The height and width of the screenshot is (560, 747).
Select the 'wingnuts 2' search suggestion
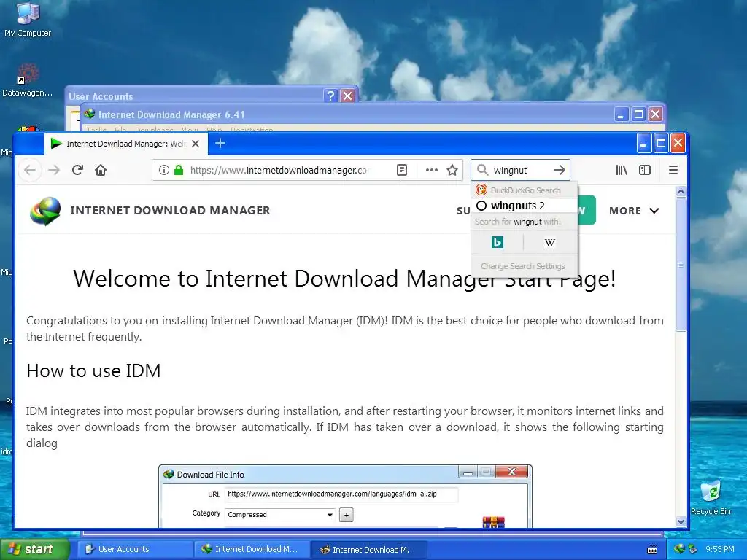[524, 206]
